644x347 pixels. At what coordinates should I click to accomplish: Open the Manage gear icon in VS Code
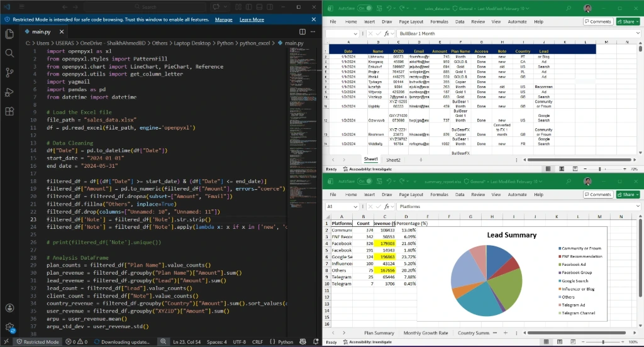coord(9,328)
